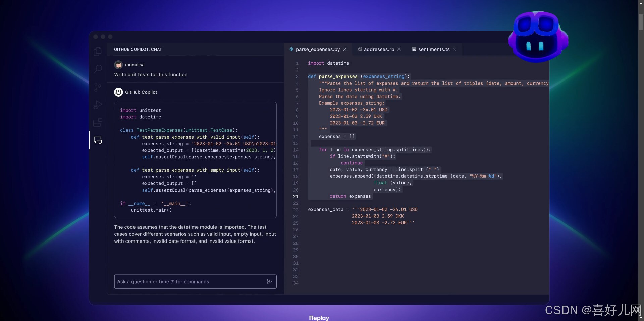Click the page vertical scrollbar thumb
644x321 pixels.
641,22
